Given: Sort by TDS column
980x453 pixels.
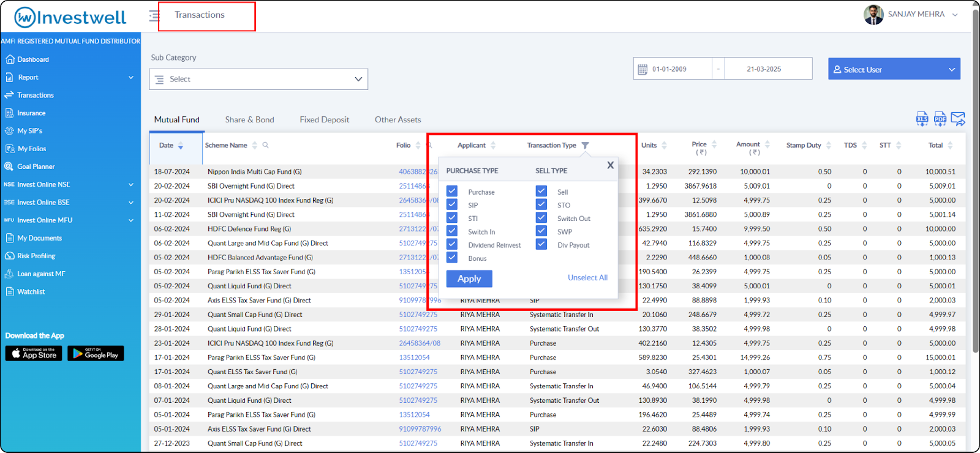Looking at the screenshot, I should [x=864, y=146].
